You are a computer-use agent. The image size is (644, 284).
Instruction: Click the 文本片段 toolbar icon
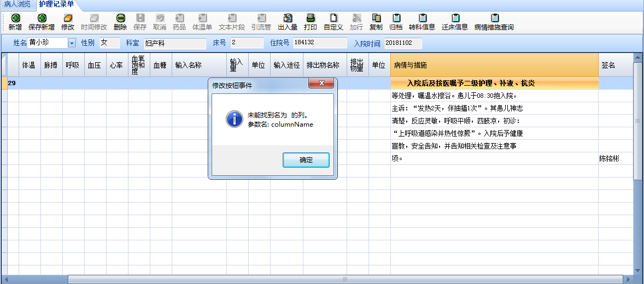(232, 18)
